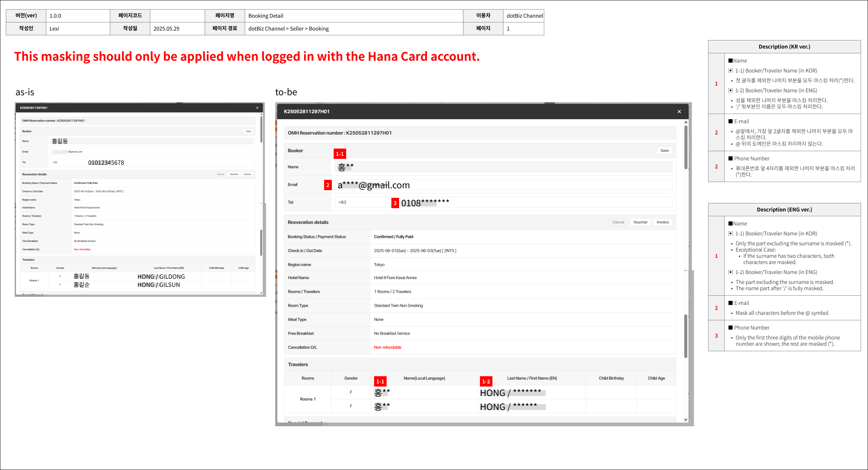Viewport: 868px width, 470px height.
Task: Click the Non-refundable cancellation text
Action: pos(387,347)
